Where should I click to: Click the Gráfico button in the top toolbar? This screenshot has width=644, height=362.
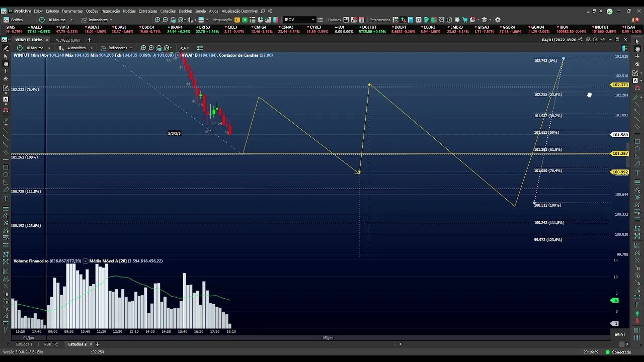tap(13, 20)
